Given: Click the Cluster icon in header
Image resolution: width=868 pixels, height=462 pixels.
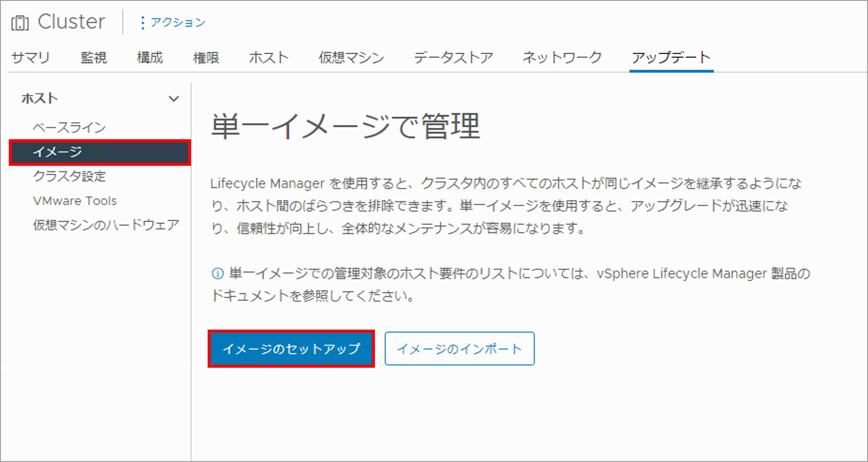Looking at the screenshot, I should click(x=20, y=23).
